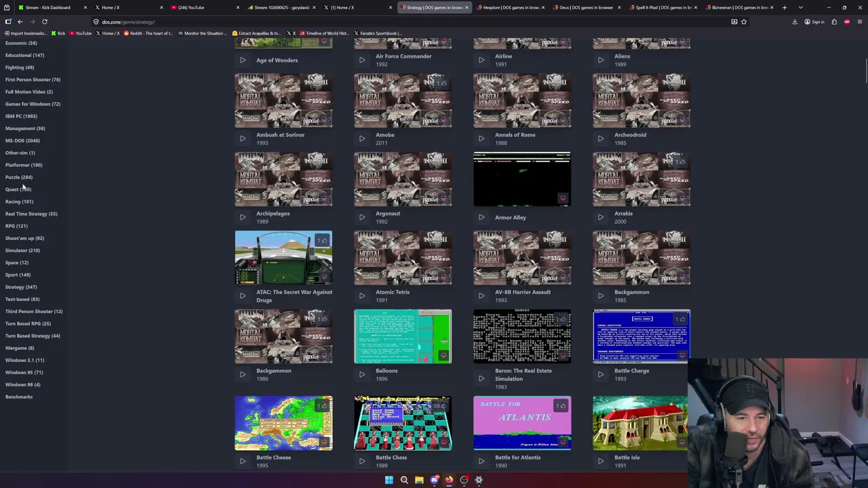The image size is (868, 488).
Task: Open the Armor Alley black thumbnail
Action: point(522,179)
